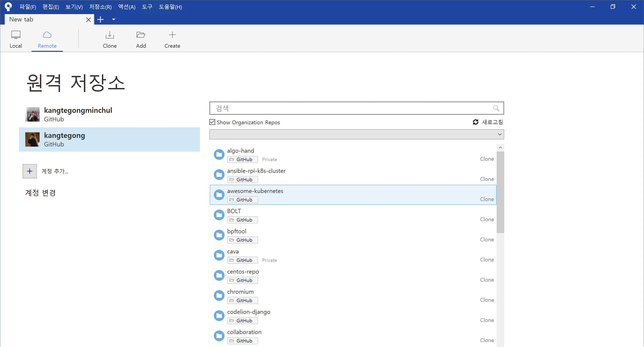Image resolution: width=644 pixels, height=347 pixels.
Task: Click the 새로고침 refresh label
Action: [492, 122]
